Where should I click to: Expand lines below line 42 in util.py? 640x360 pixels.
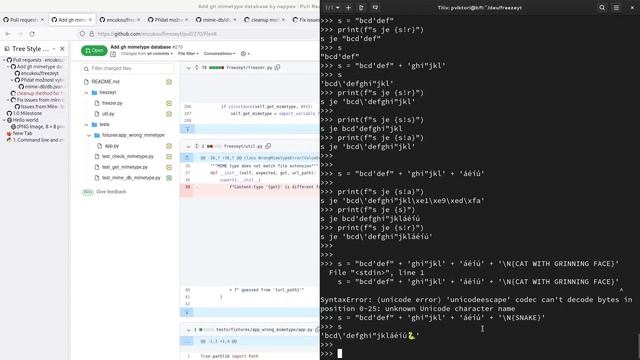187,313
